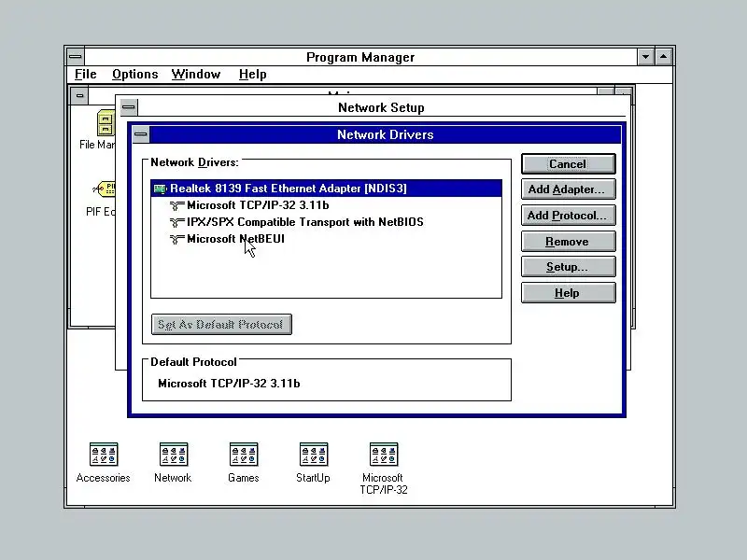Select the PIF Editor icon in Main window
747x560 pixels.
coord(105,189)
